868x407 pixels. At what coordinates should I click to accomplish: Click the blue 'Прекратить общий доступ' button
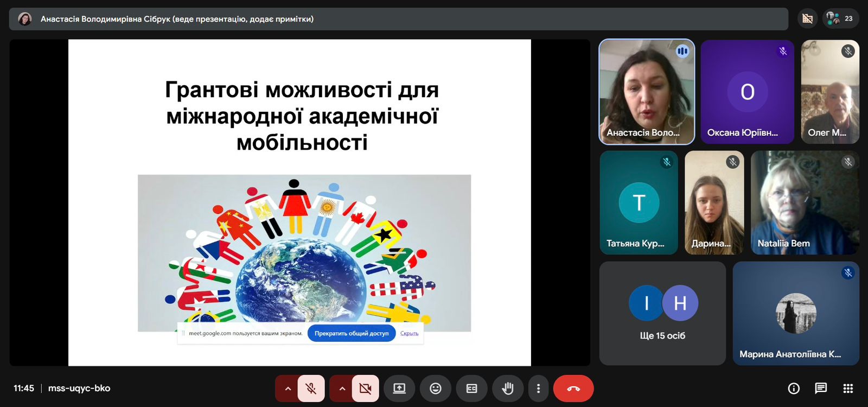pos(352,333)
